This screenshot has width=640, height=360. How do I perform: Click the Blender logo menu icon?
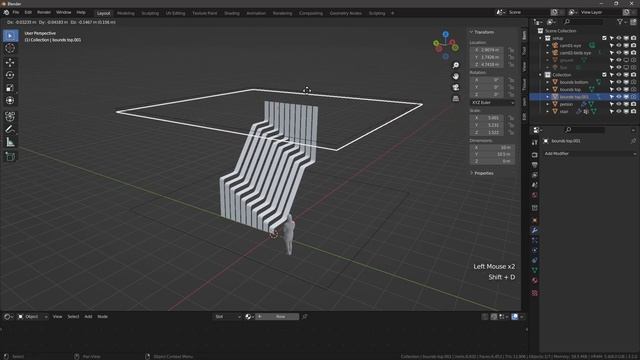(6, 13)
